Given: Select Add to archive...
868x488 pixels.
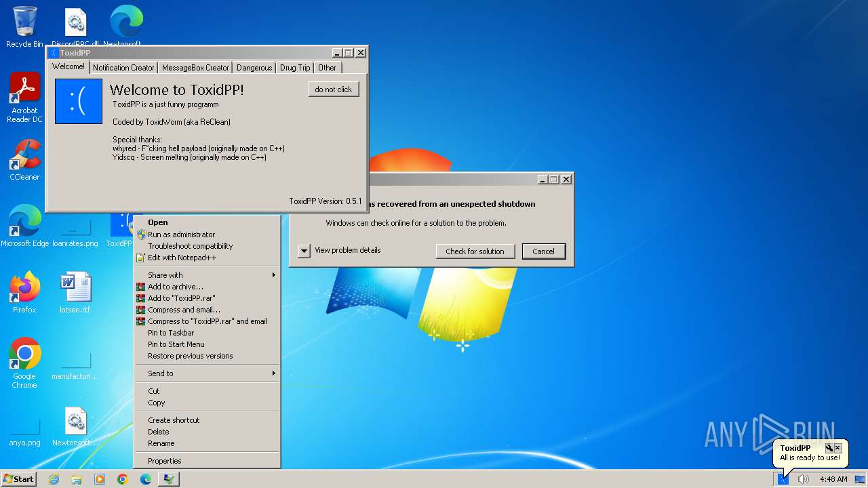Looking at the screenshot, I should coord(207,287).
